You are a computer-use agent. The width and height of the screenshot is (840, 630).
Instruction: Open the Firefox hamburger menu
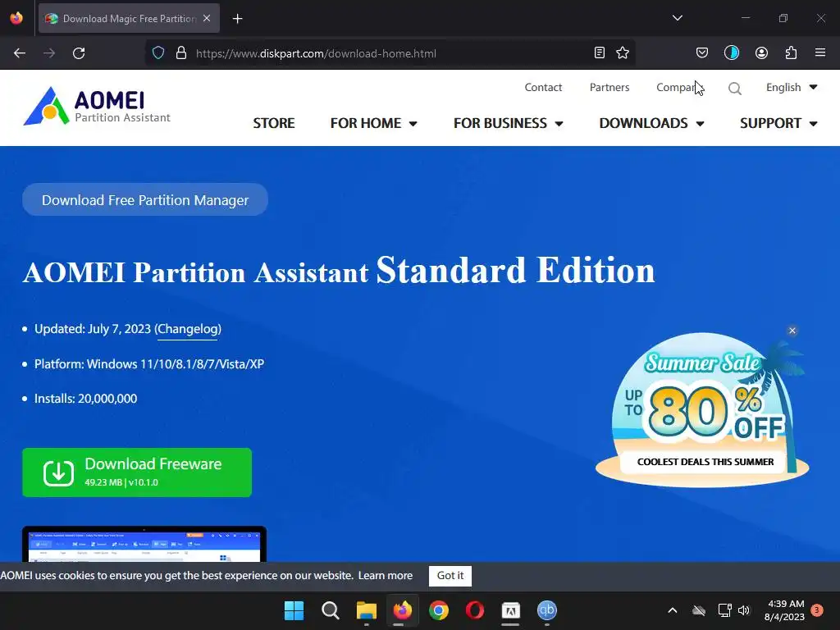point(820,52)
